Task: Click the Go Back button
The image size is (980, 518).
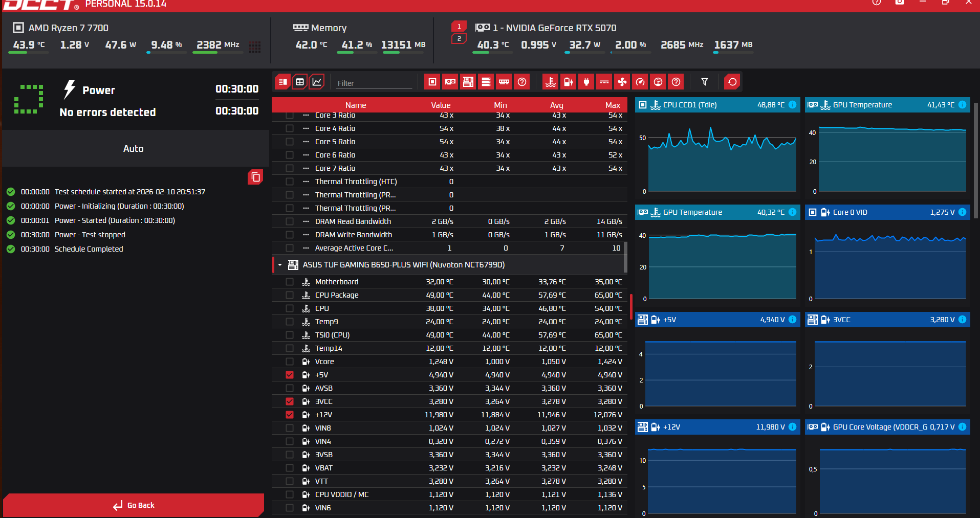Action: pyautogui.click(x=134, y=505)
